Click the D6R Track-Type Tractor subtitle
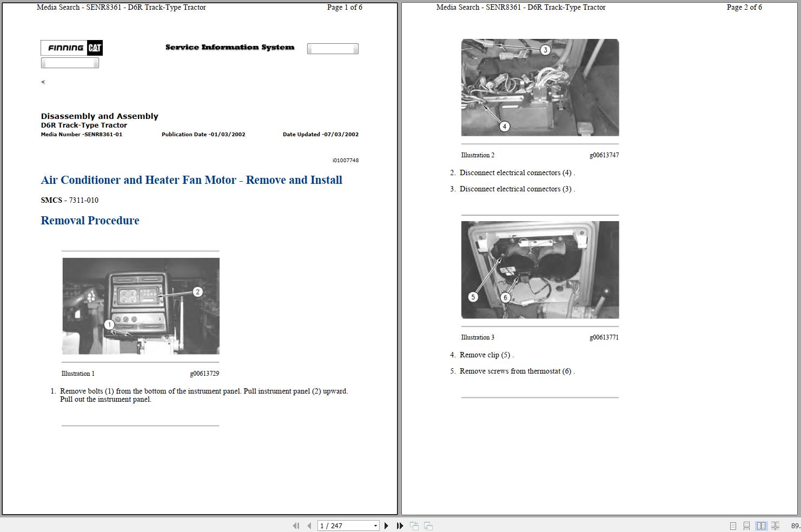 [x=84, y=125]
